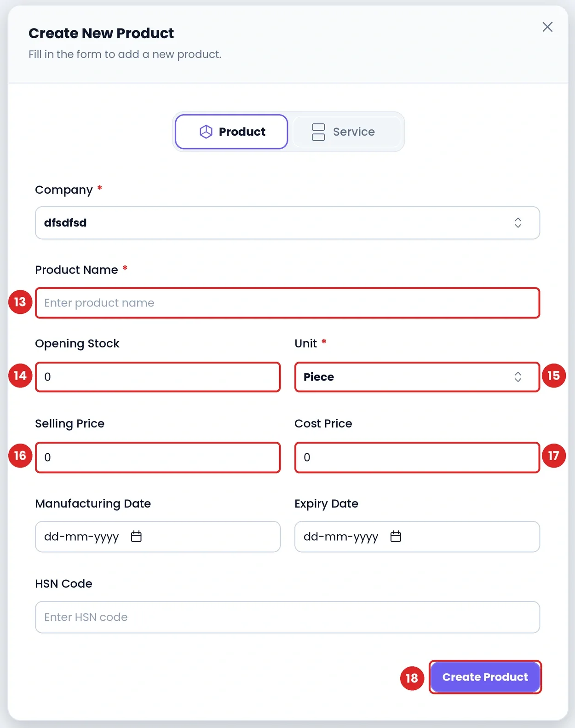Image resolution: width=575 pixels, height=728 pixels.
Task: Click the Manufacturing Date dd-mm-yyyy field
Action: click(158, 537)
